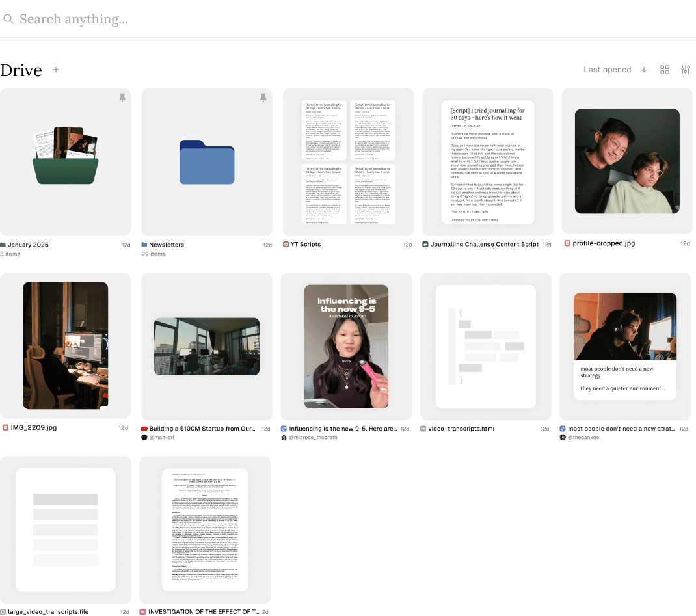Click the Drive heading
This screenshot has height=616, width=696.
[21, 70]
